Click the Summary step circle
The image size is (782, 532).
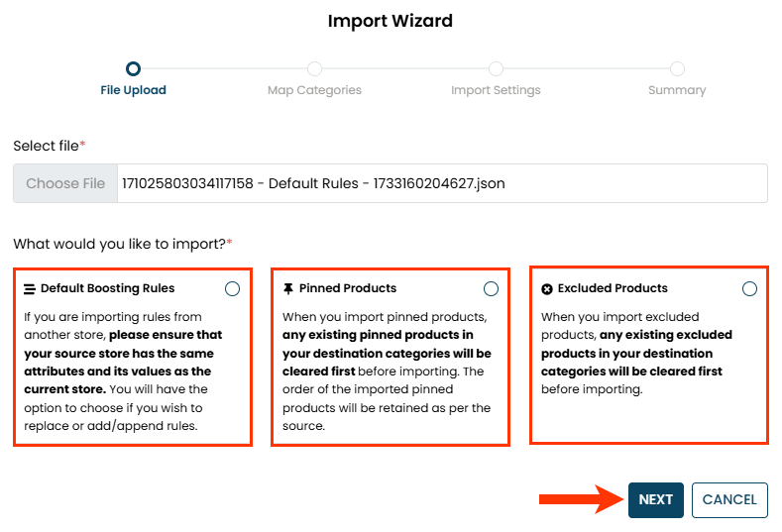(677, 68)
